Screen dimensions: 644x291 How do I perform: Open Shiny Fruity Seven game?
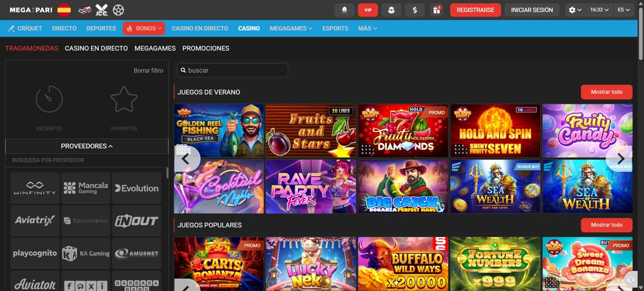[496, 131]
